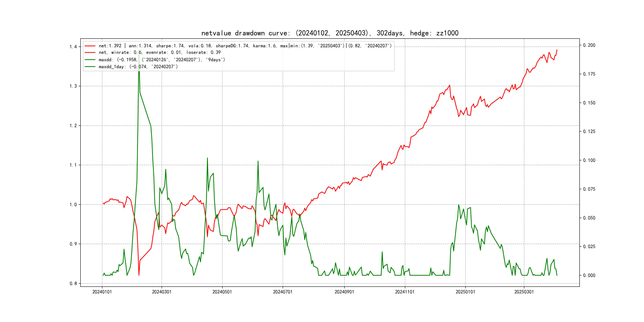644x322 pixels.
Task: Click the 1.4 label on left axis
Action: coord(73,47)
